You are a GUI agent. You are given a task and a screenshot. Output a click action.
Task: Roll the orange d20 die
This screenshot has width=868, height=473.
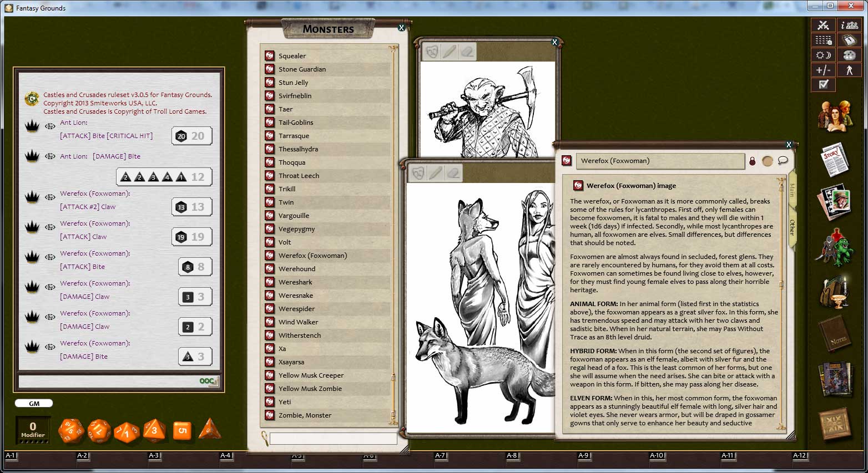(x=71, y=431)
